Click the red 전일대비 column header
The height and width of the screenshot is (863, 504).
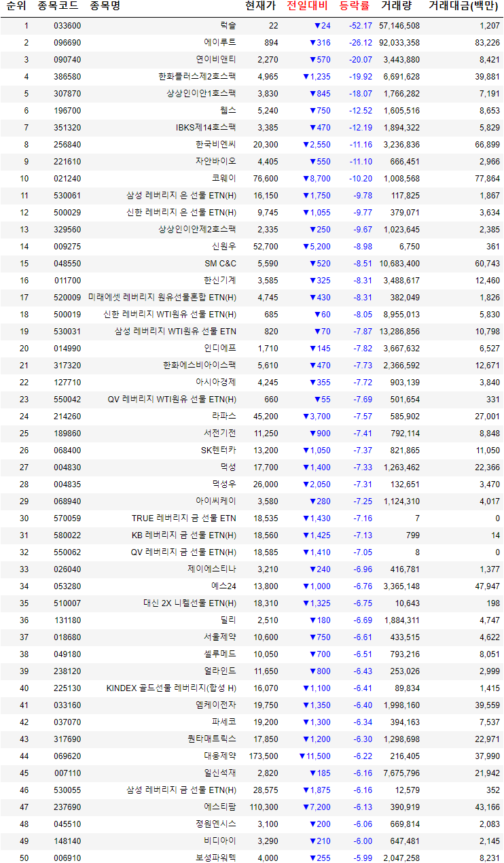(307, 7)
